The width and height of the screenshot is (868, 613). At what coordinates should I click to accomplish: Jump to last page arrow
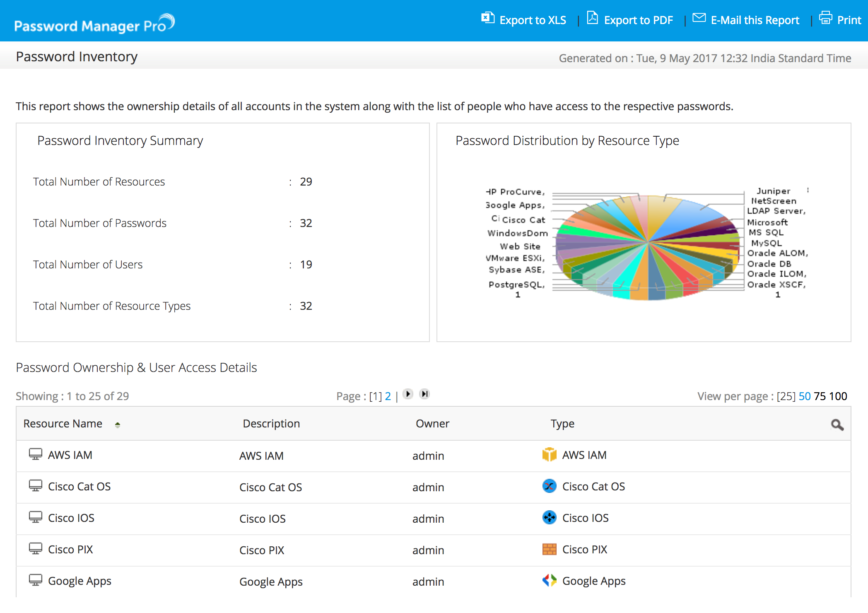coord(424,394)
